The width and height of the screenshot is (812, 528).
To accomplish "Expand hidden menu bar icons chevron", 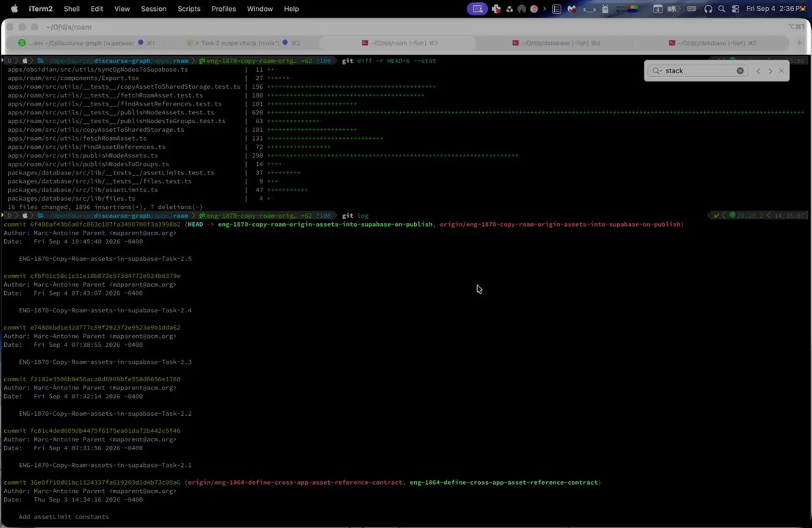I will (545, 9).
